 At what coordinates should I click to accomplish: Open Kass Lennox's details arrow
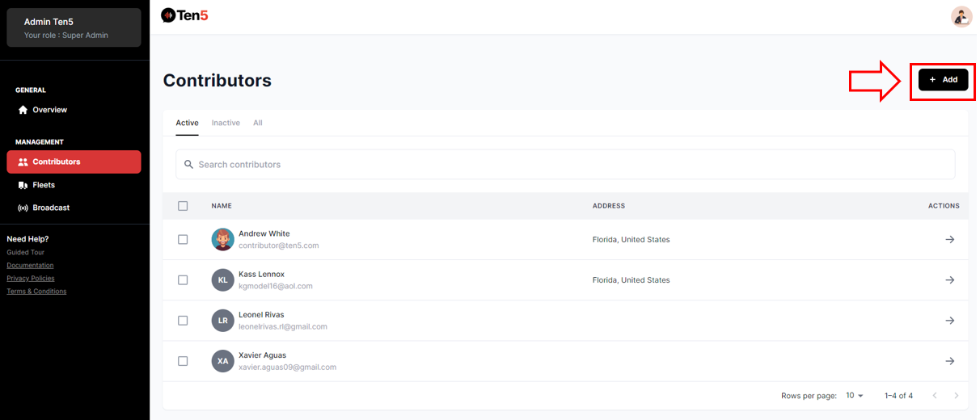click(x=949, y=280)
